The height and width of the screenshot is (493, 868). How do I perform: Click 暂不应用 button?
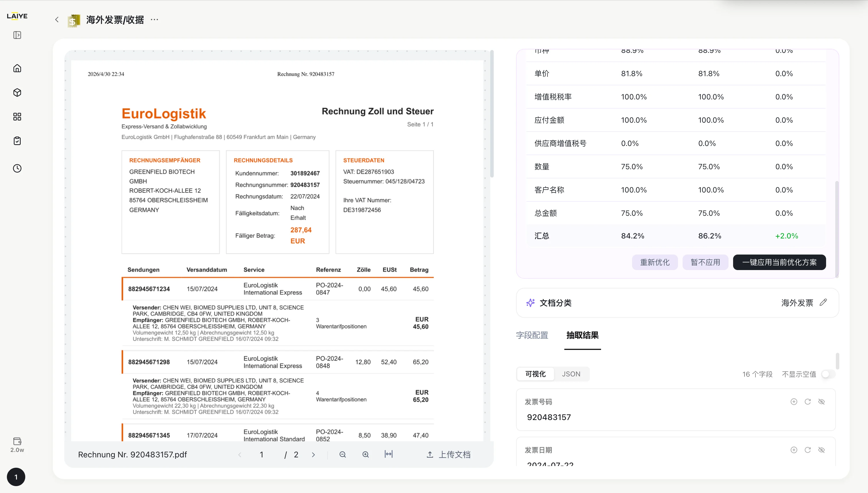[x=705, y=262]
